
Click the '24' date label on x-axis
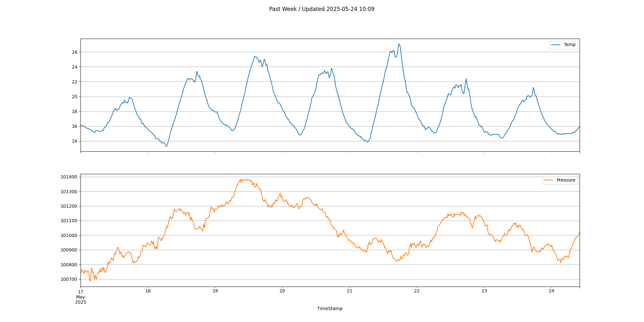pyautogui.click(x=552, y=291)
